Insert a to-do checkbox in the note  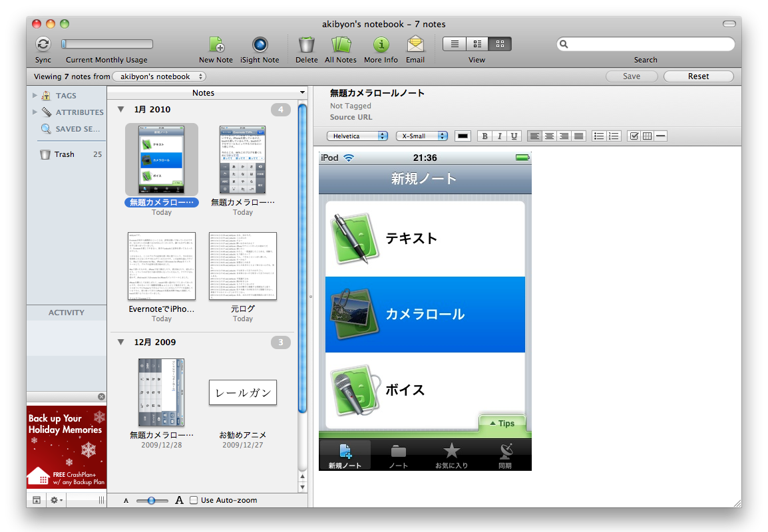634,136
